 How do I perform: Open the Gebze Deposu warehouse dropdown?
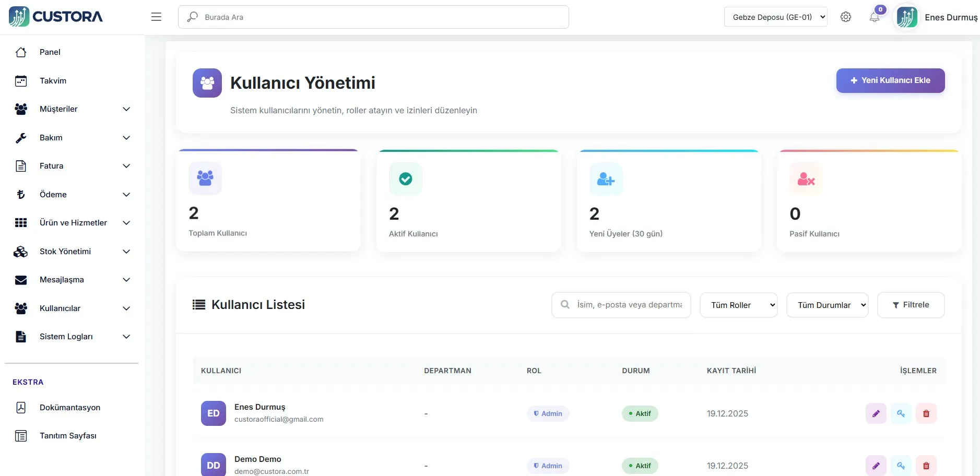pos(775,17)
